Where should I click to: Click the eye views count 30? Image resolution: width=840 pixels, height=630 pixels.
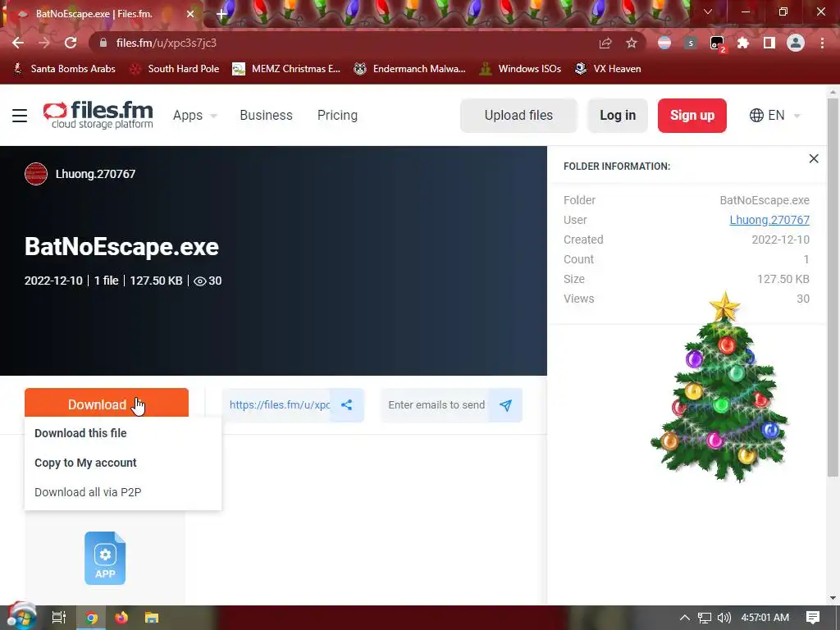pyautogui.click(x=208, y=281)
